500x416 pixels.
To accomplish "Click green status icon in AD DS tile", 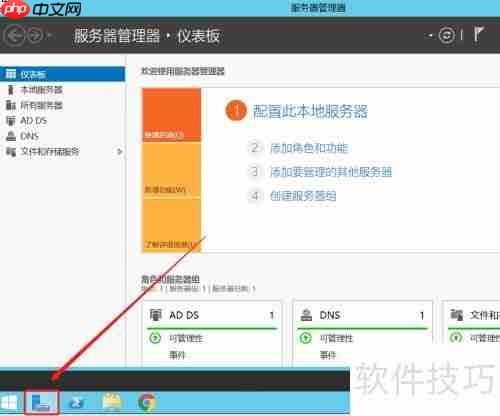I will tap(155, 338).
